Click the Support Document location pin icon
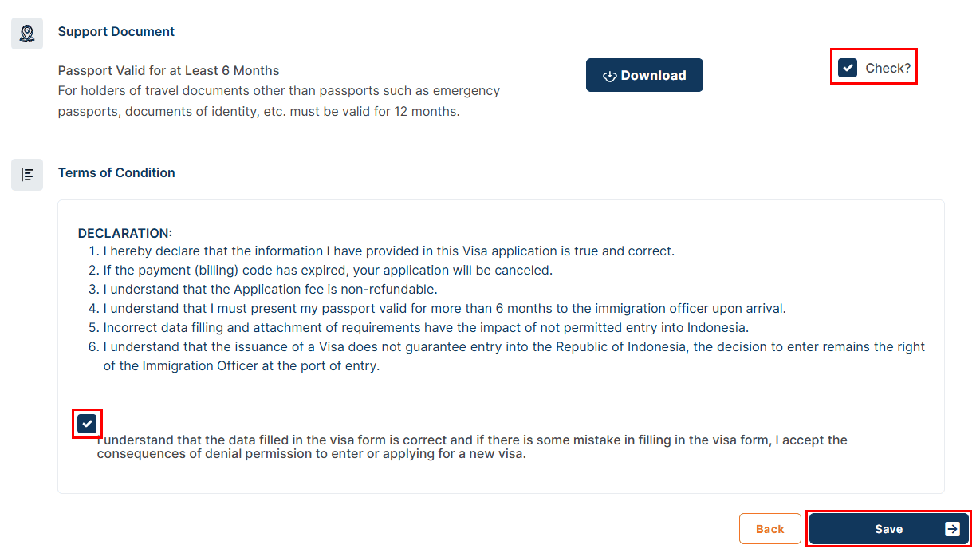 coord(27,34)
